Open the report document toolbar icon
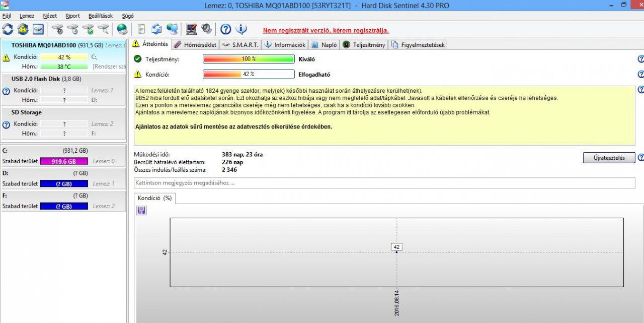Screen dimensions: 644x323 pyautogui.click(x=141, y=29)
